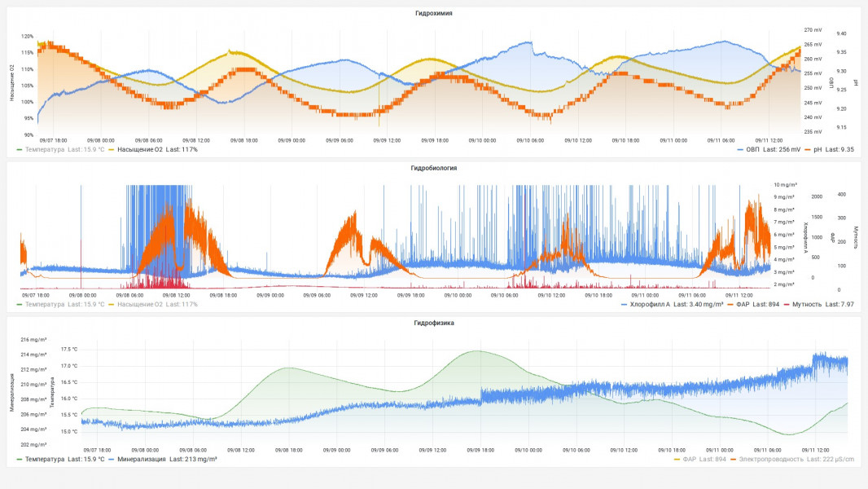
Task: Click the blue Хлорофилл А legend color marker
Action: coord(625,304)
